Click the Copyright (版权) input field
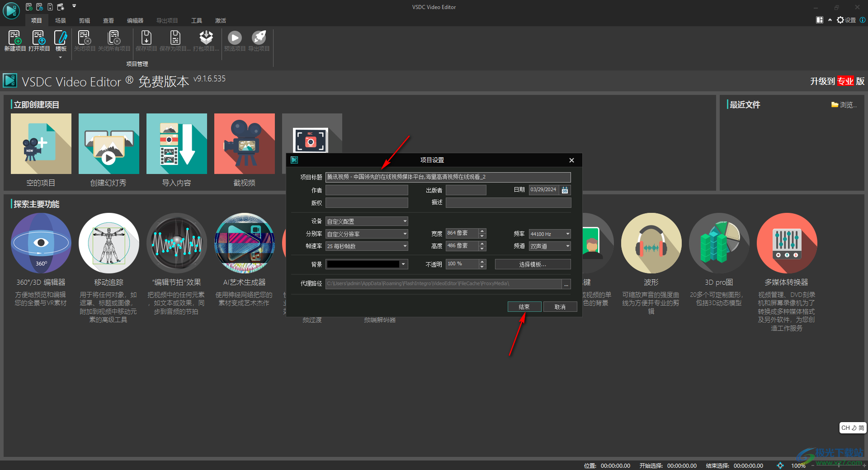Viewport: 868px width, 470px height. pos(367,203)
